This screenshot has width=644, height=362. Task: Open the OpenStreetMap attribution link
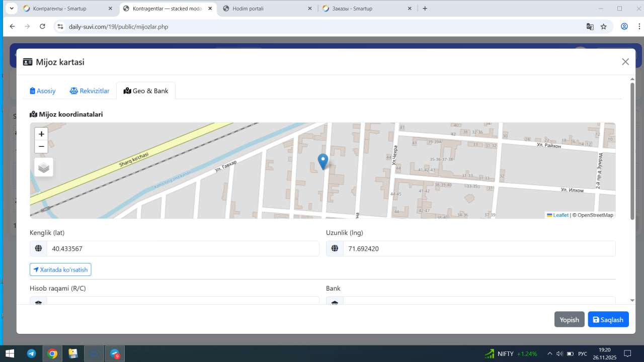click(x=595, y=215)
